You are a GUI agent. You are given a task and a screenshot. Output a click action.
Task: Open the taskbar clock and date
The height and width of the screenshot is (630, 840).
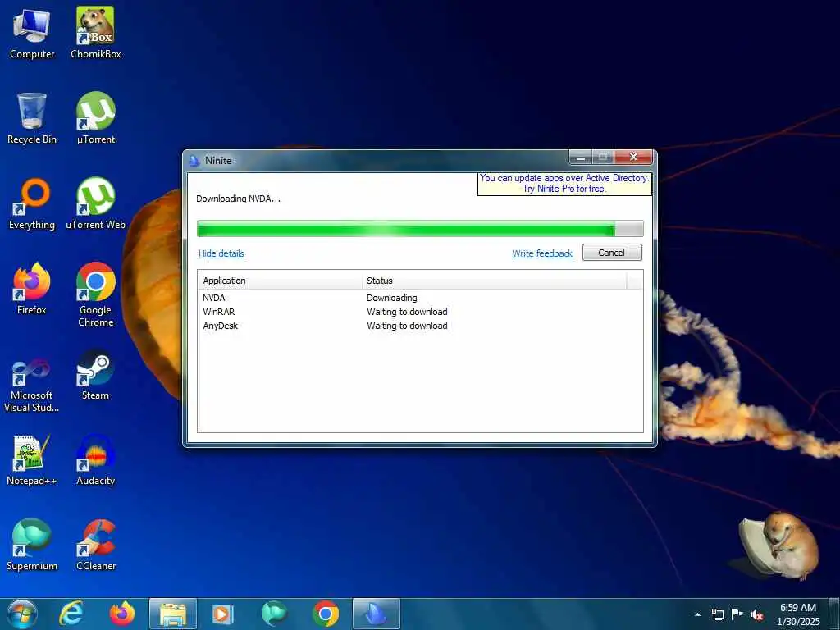[x=798, y=614]
